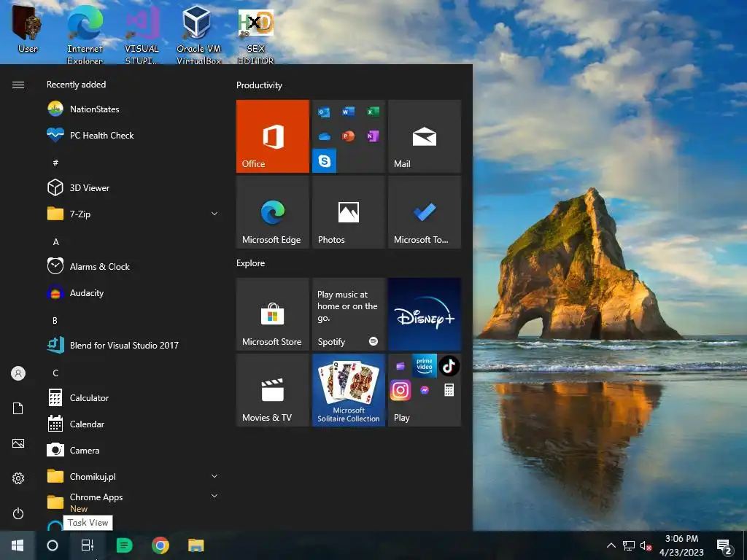Click the 'A' letter index header
This screenshot has height=560, width=747.
tap(55, 242)
